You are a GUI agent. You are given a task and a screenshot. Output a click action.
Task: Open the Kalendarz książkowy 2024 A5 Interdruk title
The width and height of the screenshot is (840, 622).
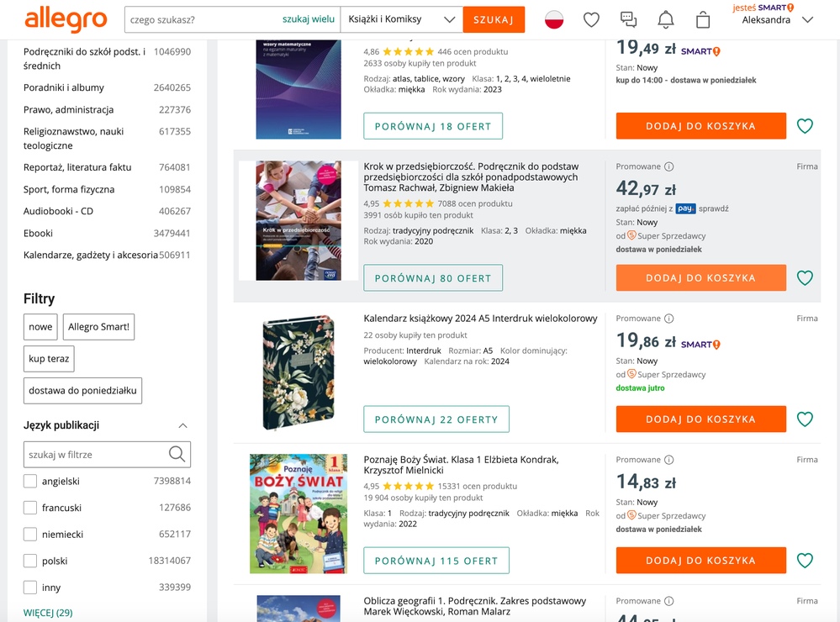click(x=480, y=319)
